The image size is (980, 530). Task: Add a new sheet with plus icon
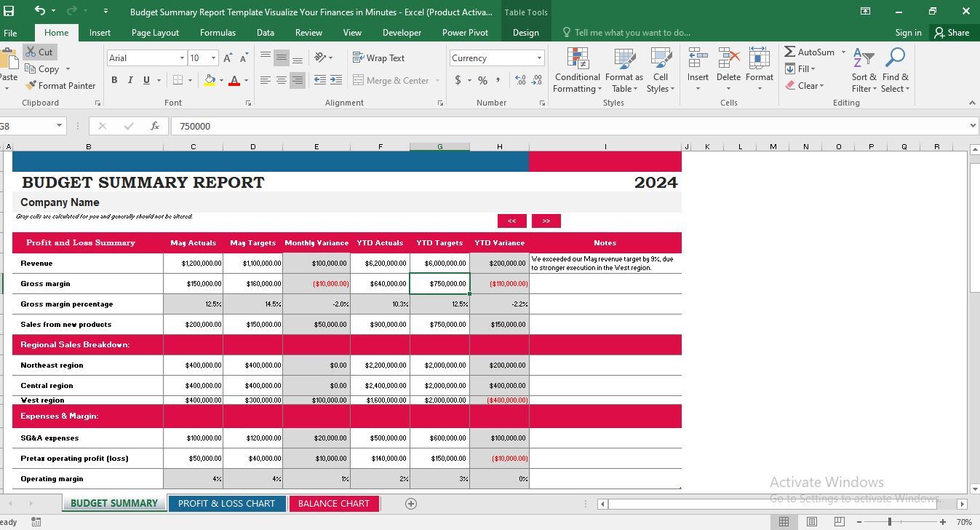click(410, 503)
